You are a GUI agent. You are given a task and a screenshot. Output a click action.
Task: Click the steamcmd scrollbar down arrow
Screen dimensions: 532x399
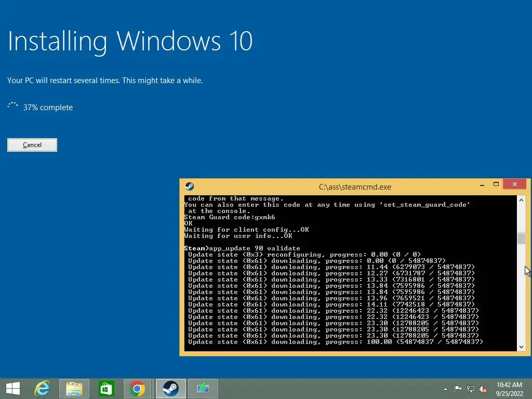pyautogui.click(x=521, y=347)
